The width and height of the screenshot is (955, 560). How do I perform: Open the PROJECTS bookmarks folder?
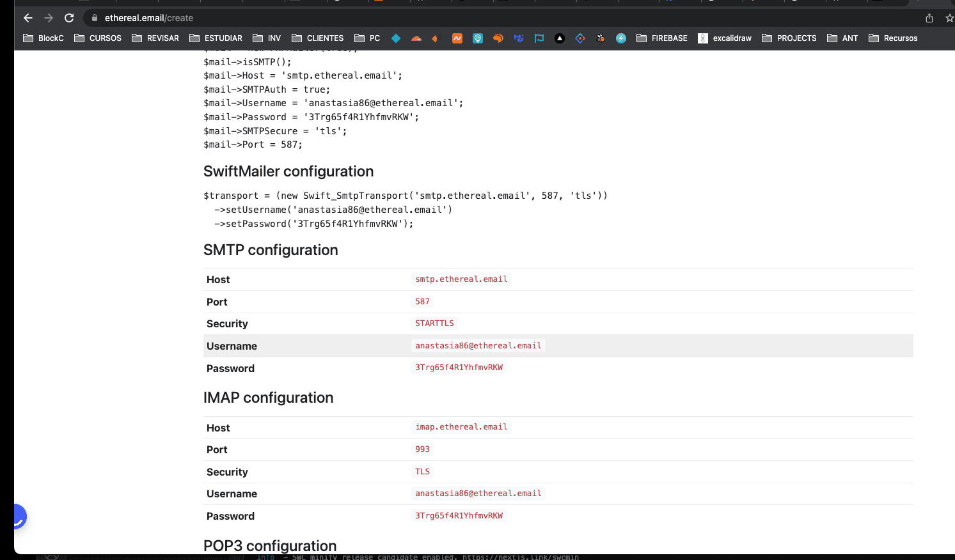coord(789,38)
